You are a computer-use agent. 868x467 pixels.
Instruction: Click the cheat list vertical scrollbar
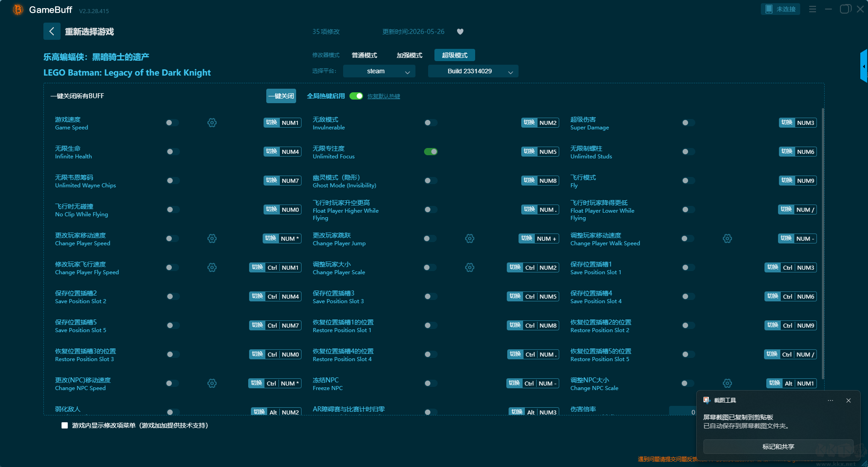[823, 243]
